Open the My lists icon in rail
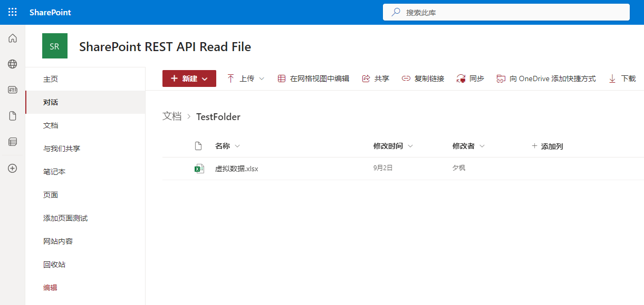644x305 pixels. pos(13,142)
